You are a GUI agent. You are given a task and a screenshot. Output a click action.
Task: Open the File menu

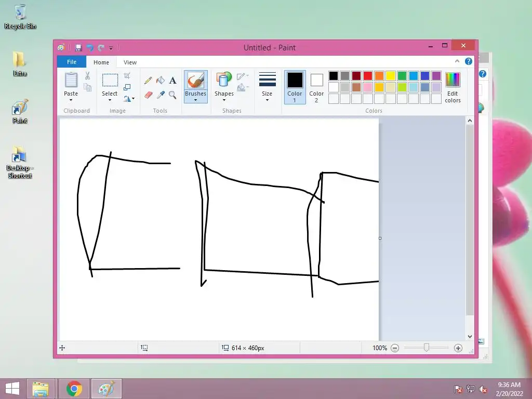pos(72,62)
